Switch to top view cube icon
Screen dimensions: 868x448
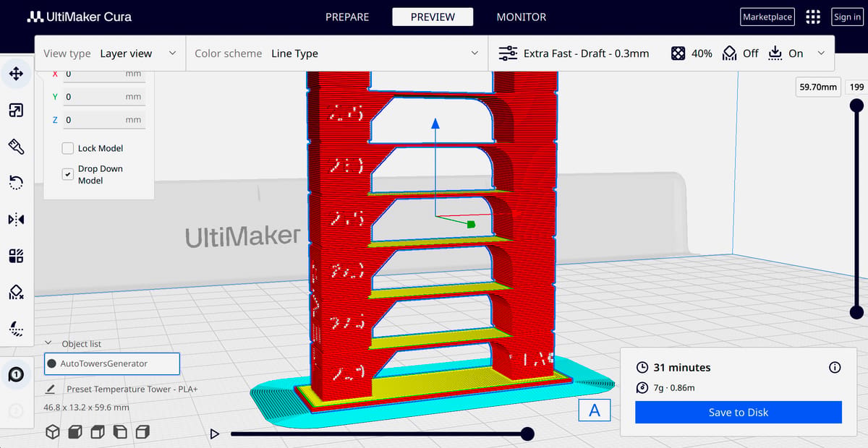point(98,432)
